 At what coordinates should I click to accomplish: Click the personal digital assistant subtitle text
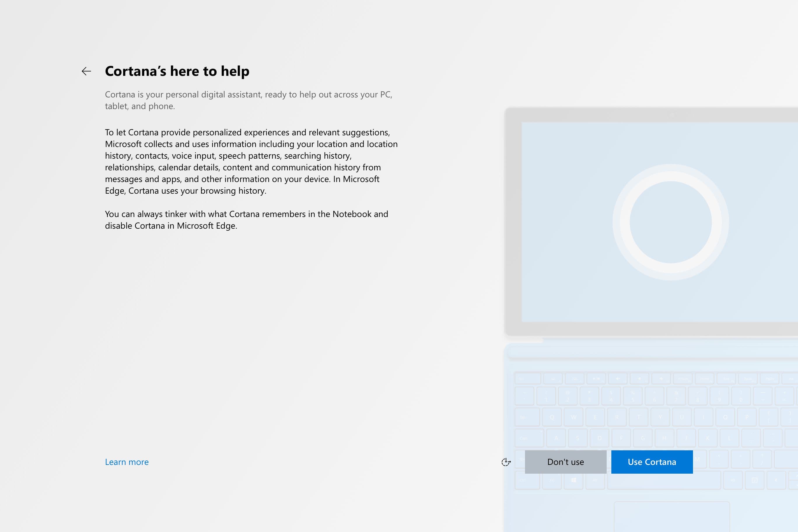click(x=249, y=100)
